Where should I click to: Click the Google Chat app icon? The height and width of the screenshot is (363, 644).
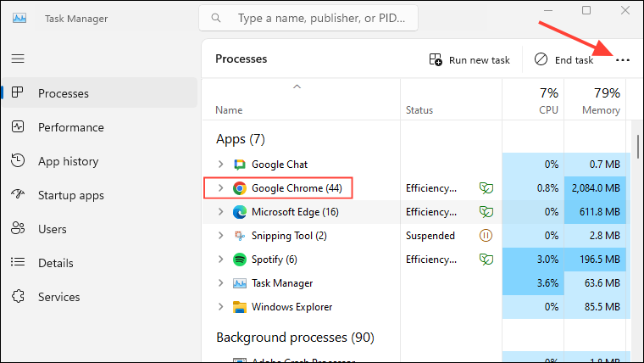pos(240,165)
